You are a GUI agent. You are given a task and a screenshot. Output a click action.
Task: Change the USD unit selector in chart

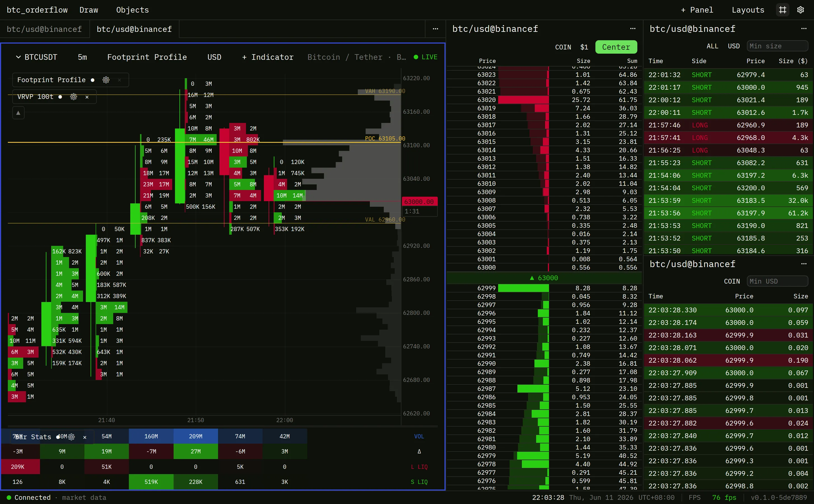click(214, 57)
